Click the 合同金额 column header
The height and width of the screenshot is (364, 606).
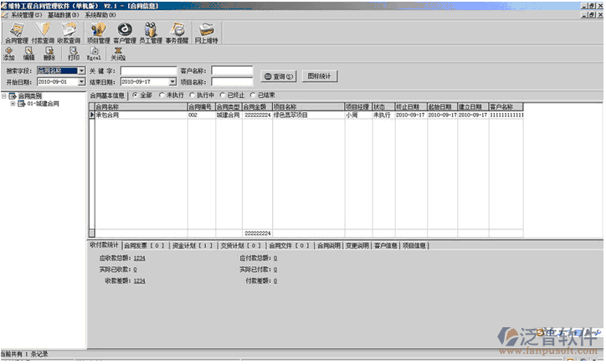click(x=256, y=107)
